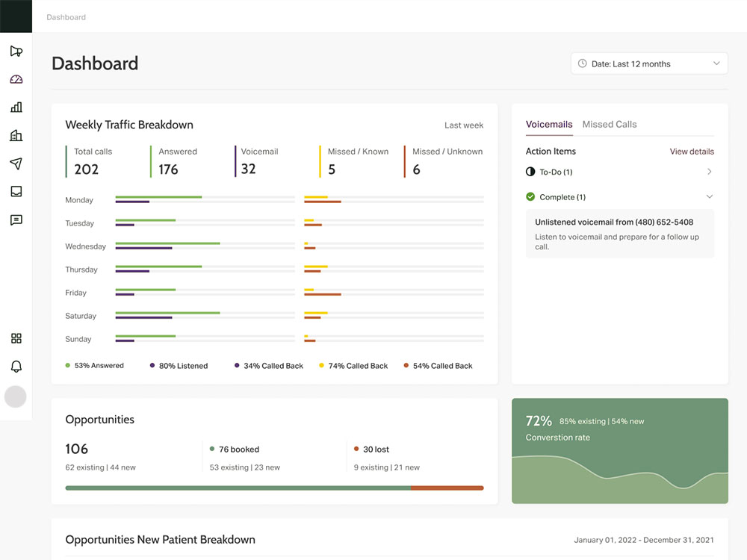Viewport: 747px width, 560px height.
Task: Open the megaphone campaigns sidebar icon
Action: [16, 52]
